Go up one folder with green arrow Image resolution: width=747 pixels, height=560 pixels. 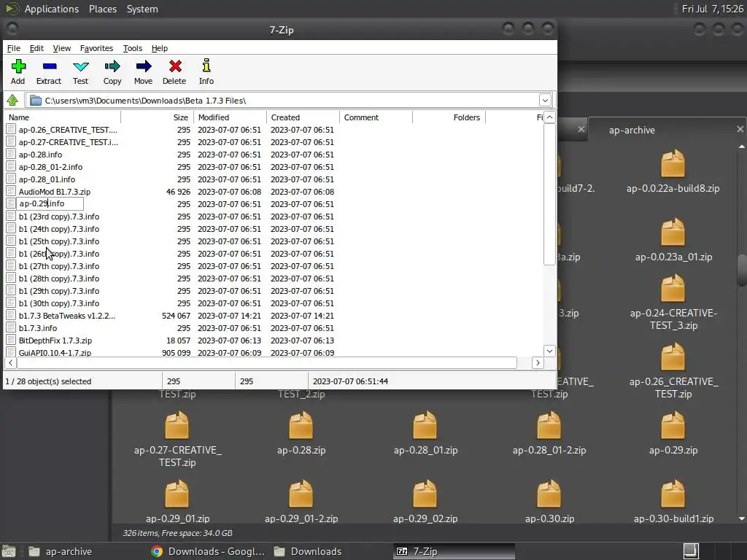coord(12,101)
